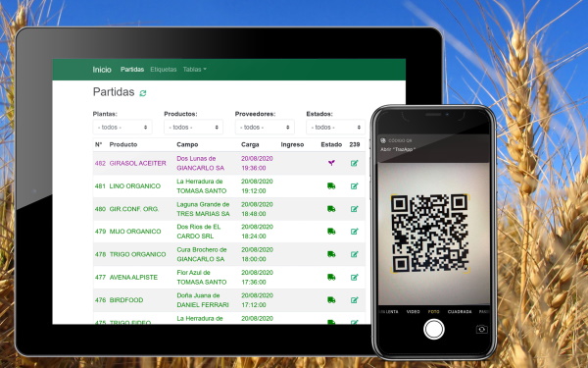This screenshot has width=588, height=368.
Task: Click sprout status icon for row 482
Action: (x=331, y=163)
